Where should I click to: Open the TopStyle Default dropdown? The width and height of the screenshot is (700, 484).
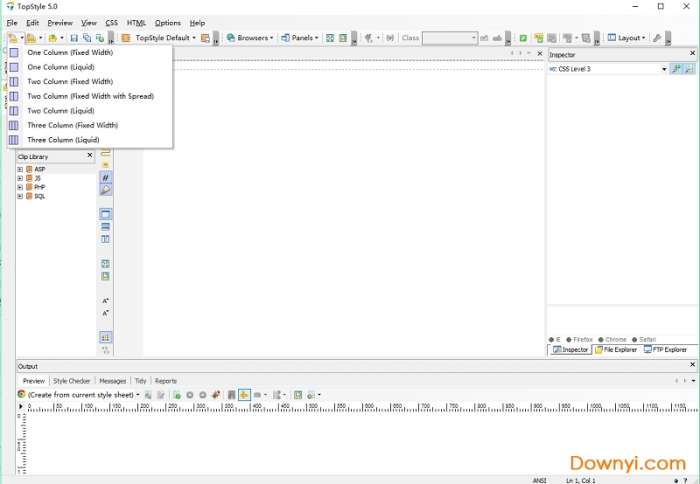tap(159, 38)
